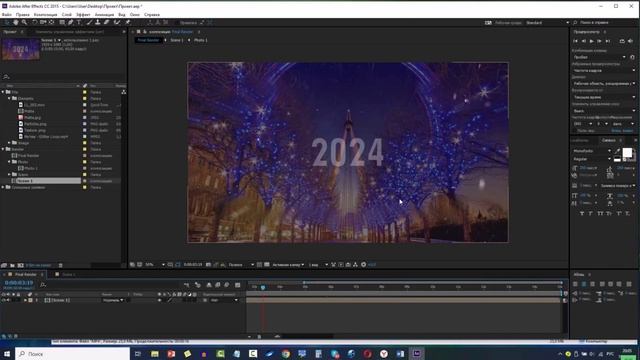
Task: Go to Scene 1 in viewer breadcrumb
Action: click(x=177, y=40)
